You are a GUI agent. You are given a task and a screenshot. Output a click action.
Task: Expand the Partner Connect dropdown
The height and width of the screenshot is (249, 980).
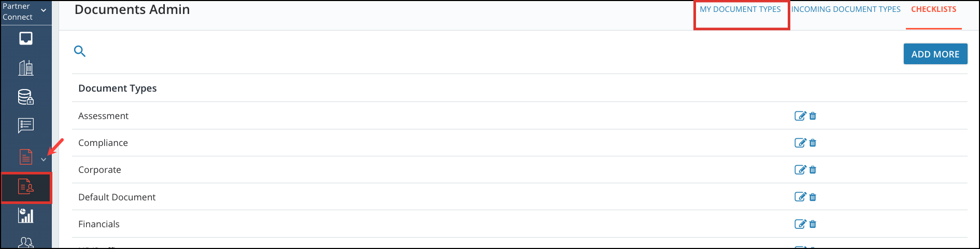(x=44, y=10)
